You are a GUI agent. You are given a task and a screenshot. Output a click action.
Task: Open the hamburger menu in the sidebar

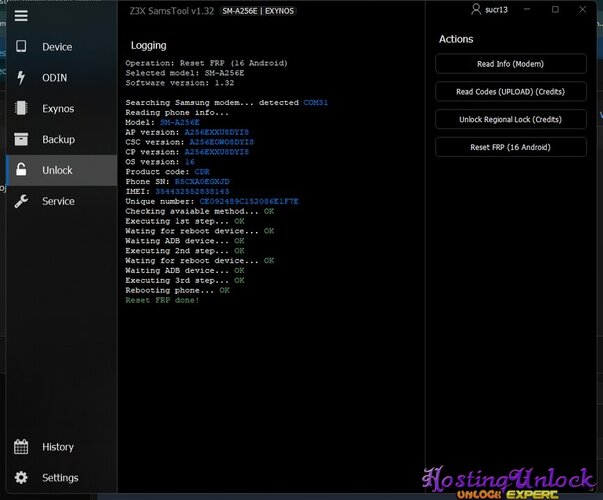[x=21, y=16]
